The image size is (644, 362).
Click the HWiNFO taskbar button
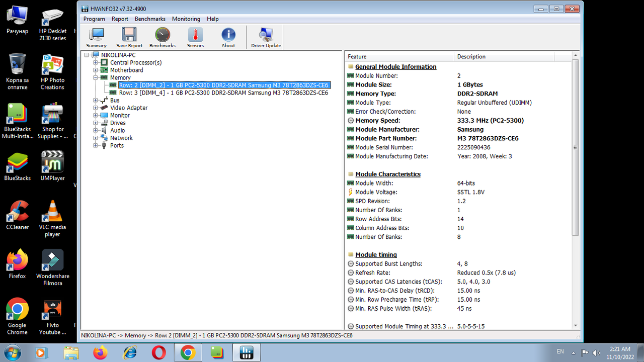pos(246,353)
